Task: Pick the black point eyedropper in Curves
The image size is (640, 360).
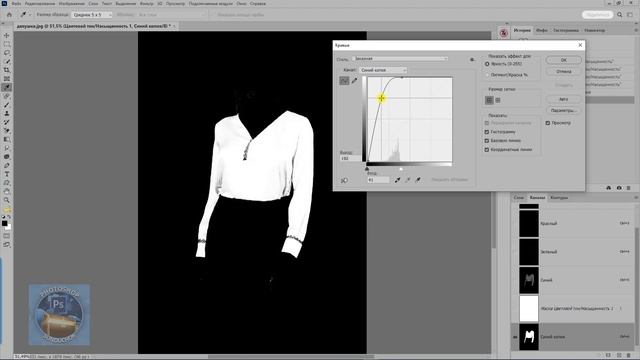Action: 397,180
